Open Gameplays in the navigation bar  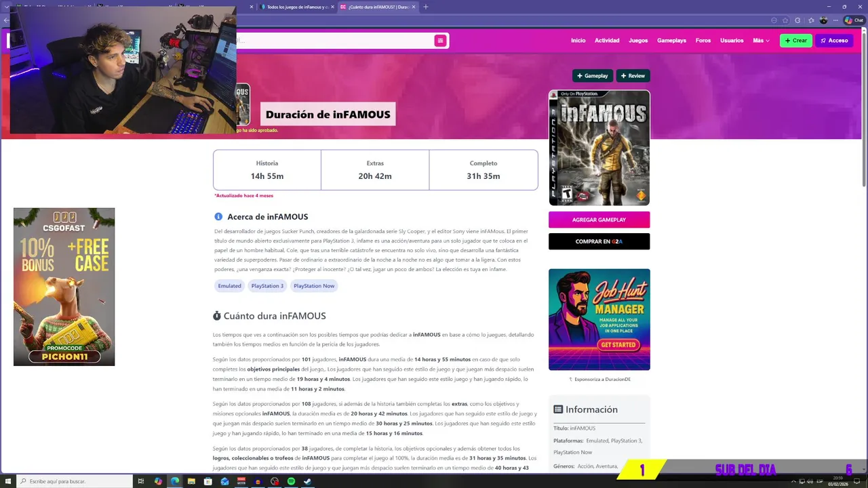click(671, 41)
